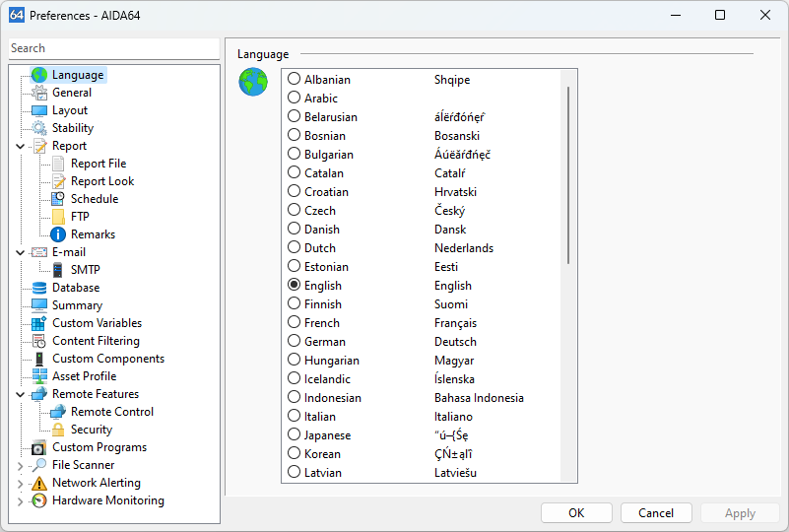789x532 pixels.
Task: Click the Nederlands native name text
Action: tap(464, 247)
